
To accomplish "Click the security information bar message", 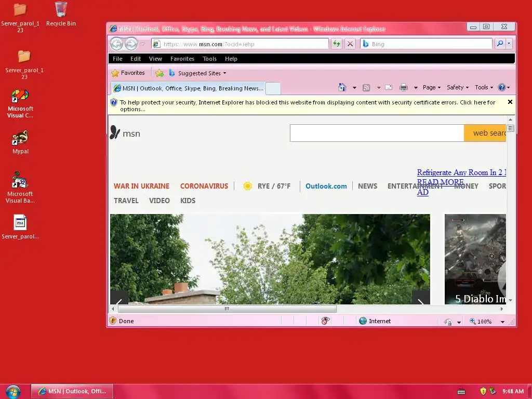I will pos(308,105).
